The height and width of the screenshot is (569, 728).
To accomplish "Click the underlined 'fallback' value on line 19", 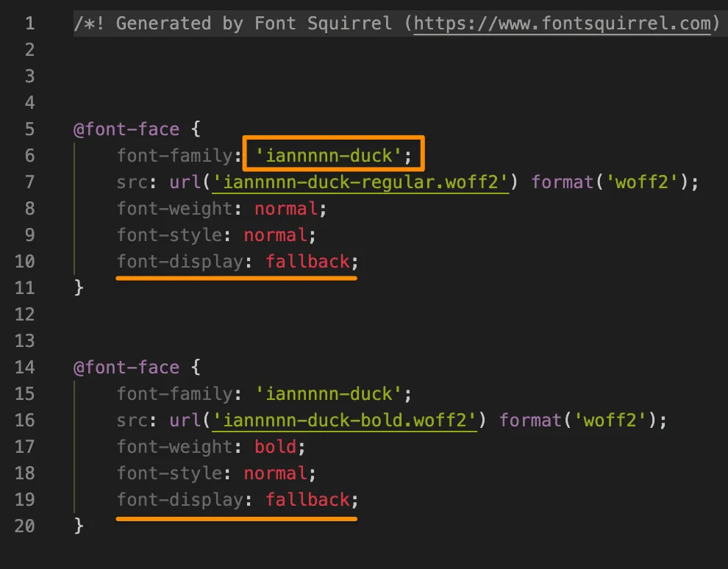I will click(307, 499).
